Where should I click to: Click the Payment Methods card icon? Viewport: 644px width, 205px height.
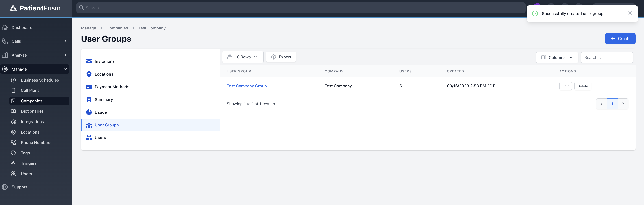pos(89,87)
